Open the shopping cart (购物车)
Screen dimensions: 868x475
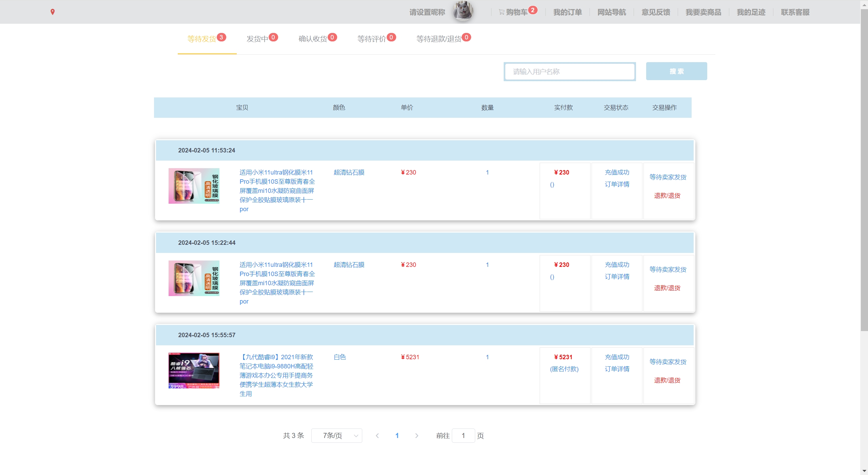pos(516,12)
